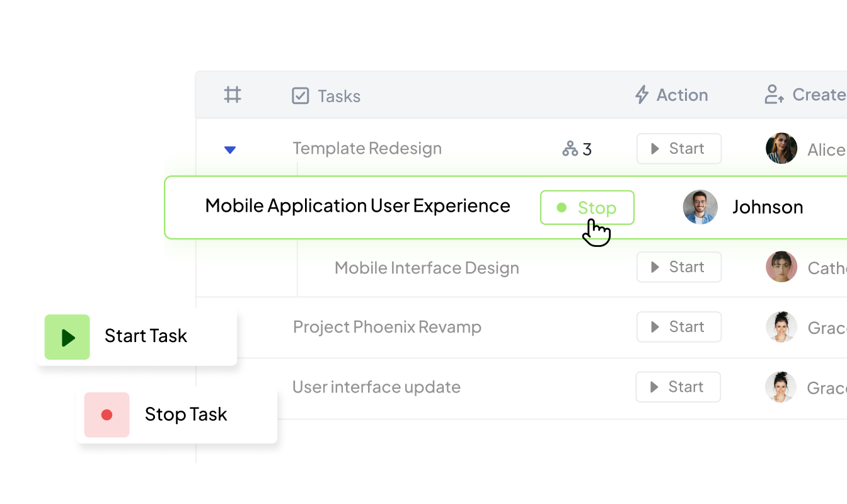Start the Project Phoenix Revamp task
The image size is (847, 504).
pos(679,327)
